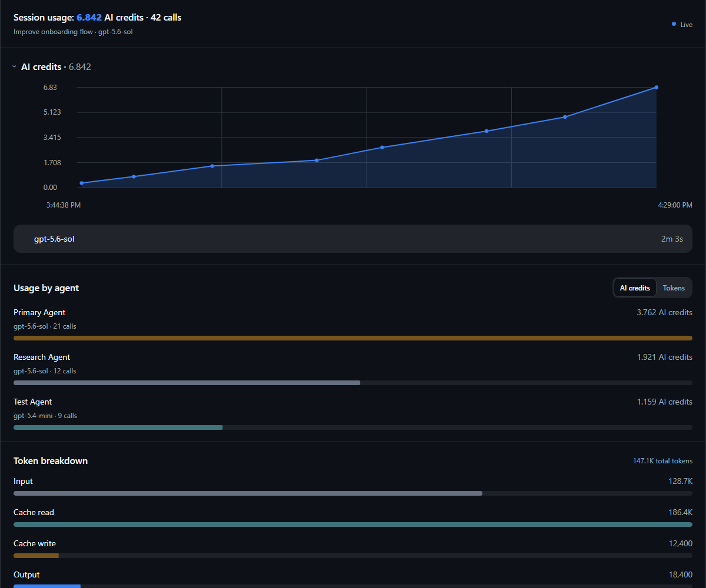Screen dimensions: 706x588
Task: Click the blue Live status dot
Action: pyautogui.click(x=674, y=24)
